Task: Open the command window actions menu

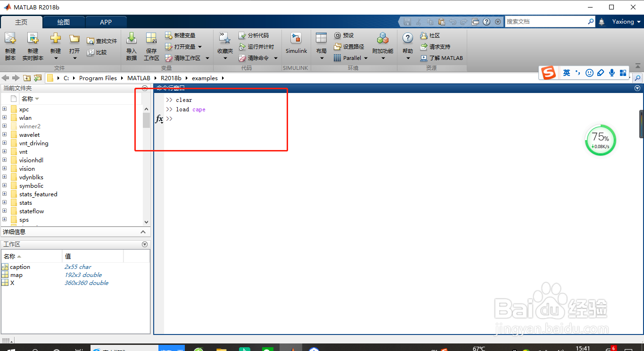Action: [x=637, y=88]
